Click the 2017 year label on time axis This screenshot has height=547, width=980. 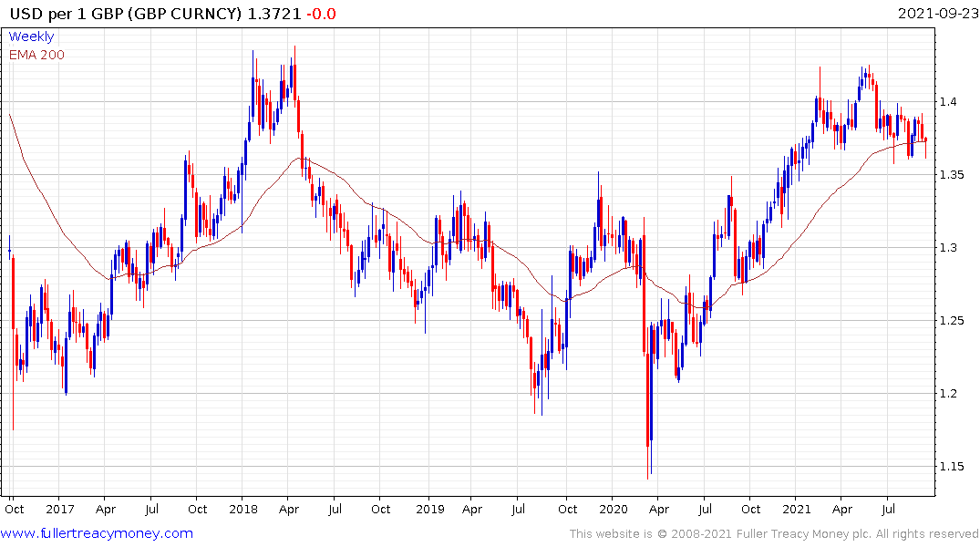click(60, 510)
